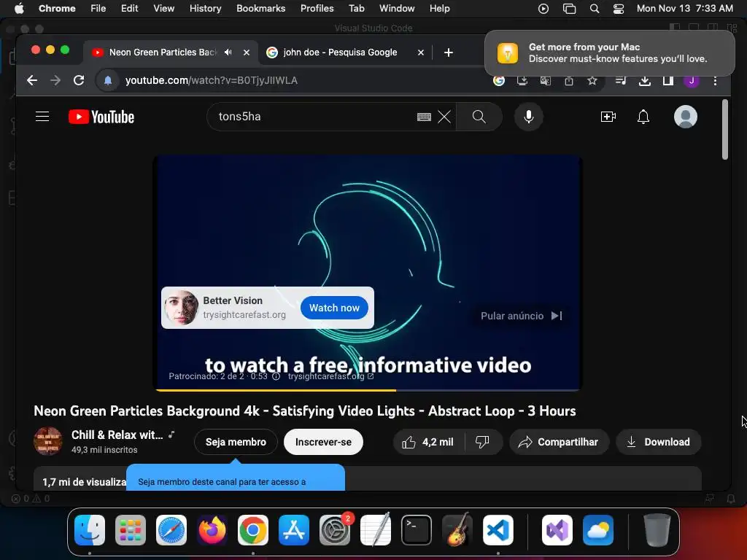Open Chrome profile J avatar

pyautogui.click(x=692, y=80)
